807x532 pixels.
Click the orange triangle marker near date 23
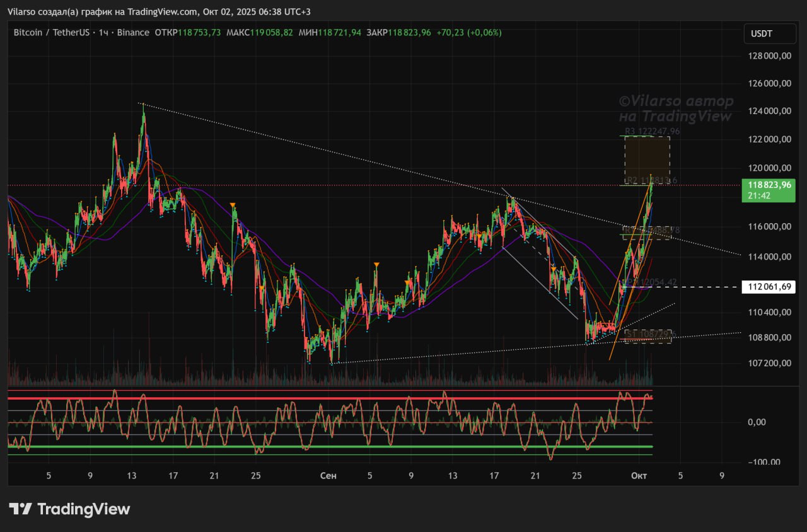coord(233,205)
